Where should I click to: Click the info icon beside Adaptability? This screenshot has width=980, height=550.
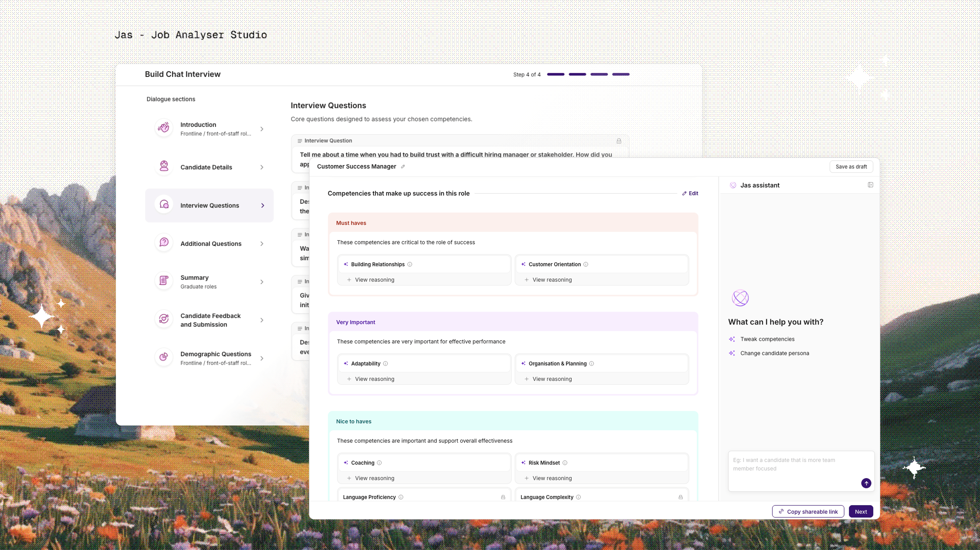tap(385, 364)
